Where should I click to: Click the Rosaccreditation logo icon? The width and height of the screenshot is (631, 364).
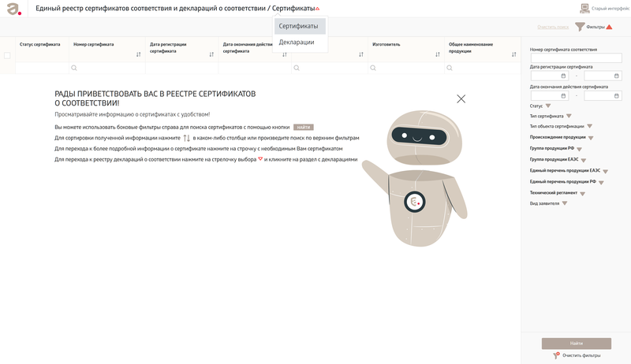click(13, 9)
